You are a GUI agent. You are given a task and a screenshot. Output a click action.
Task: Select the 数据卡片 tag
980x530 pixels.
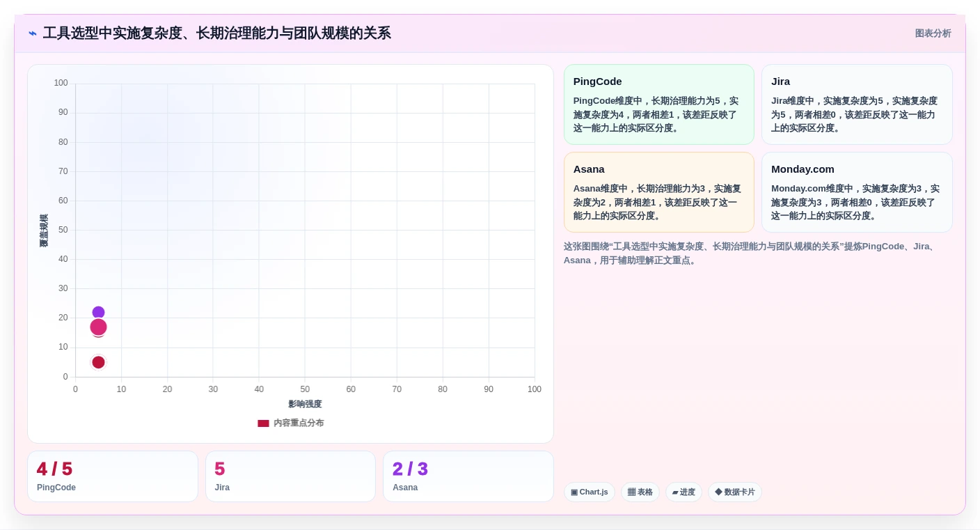735,492
